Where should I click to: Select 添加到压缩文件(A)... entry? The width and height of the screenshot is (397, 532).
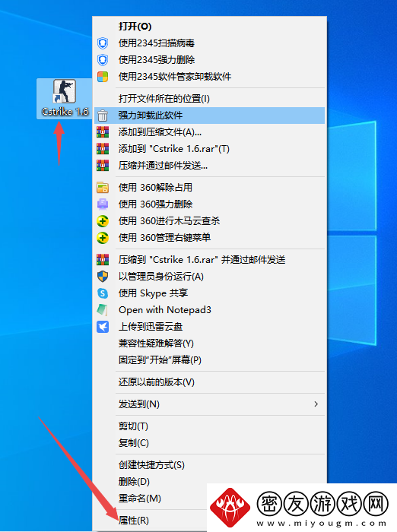210,132
